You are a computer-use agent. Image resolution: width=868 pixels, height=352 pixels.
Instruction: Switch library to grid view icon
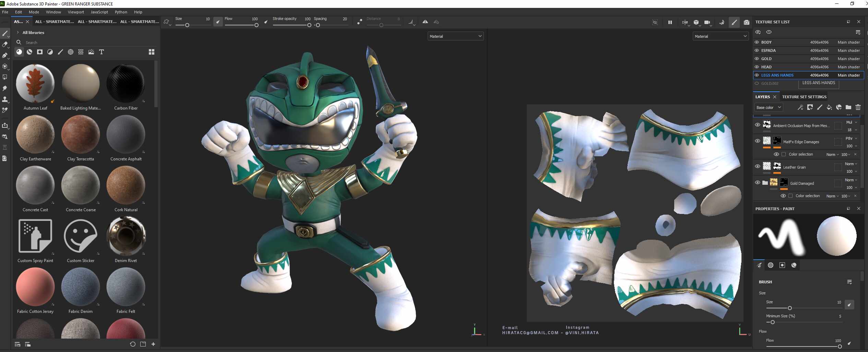click(152, 52)
